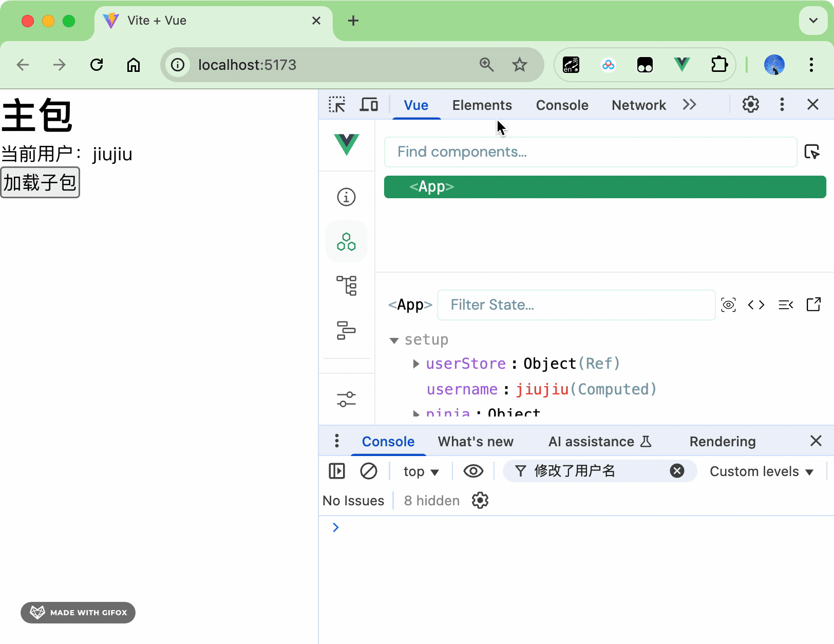Open a new browser tab
The height and width of the screenshot is (644, 834).
[x=353, y=21]
